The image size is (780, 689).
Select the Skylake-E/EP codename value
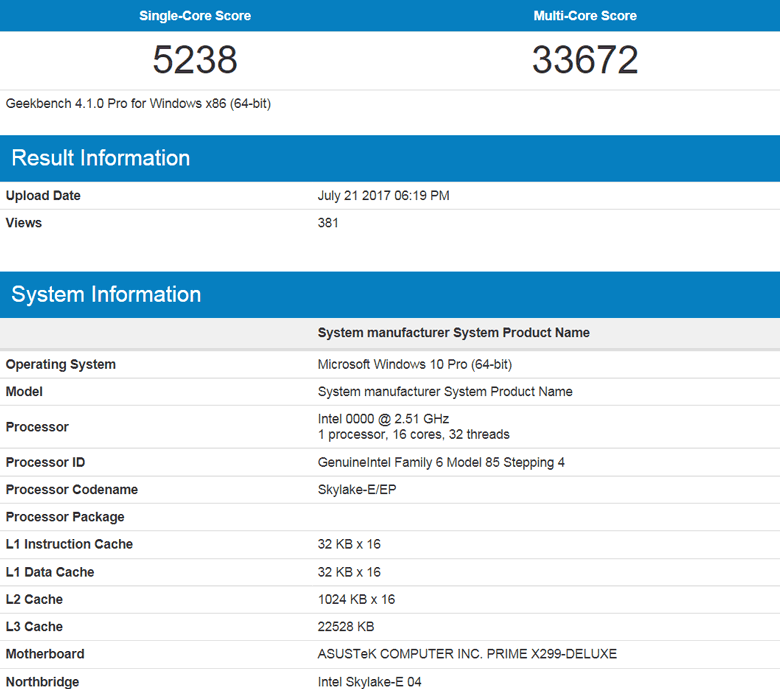tap(357, 490)
